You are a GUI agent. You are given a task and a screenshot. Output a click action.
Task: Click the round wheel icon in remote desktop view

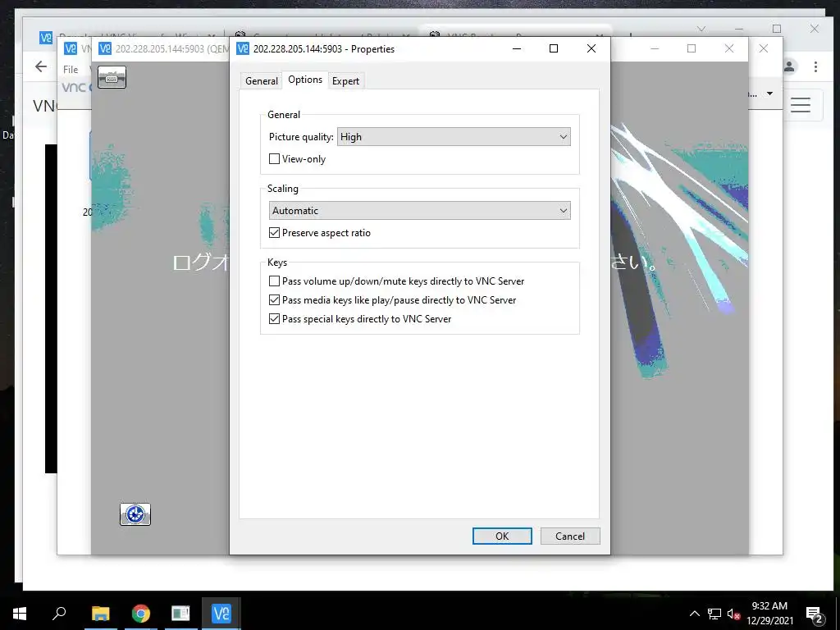click(x=135, y=514)
